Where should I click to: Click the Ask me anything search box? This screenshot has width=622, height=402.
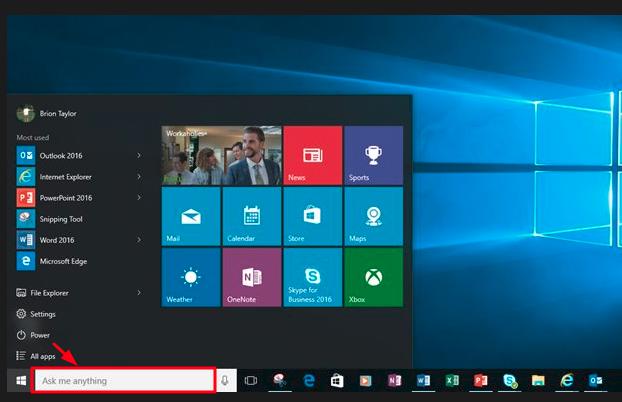point(124,381)
